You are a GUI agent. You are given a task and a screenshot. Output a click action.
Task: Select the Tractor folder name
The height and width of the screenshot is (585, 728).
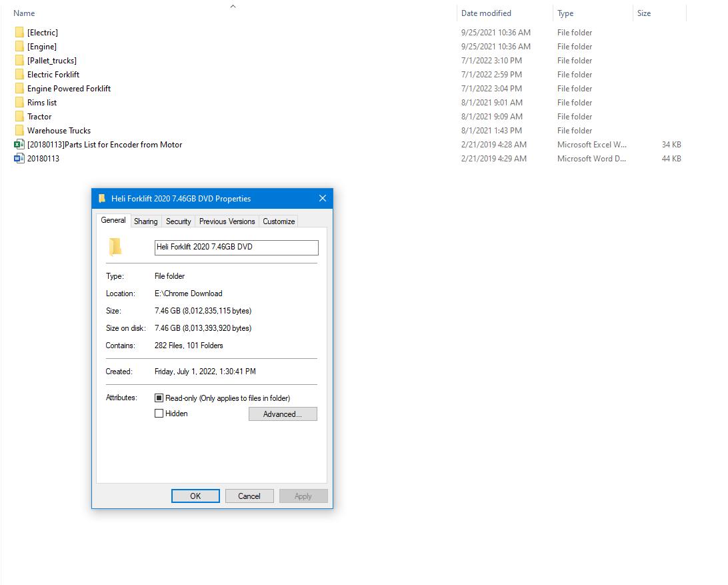pyautogui.click(x=39, y=117)
